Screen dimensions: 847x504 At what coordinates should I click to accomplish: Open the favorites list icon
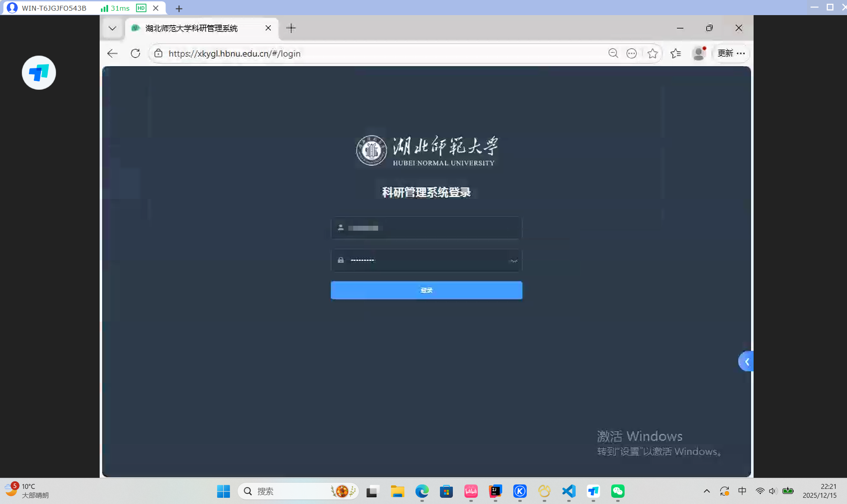tap(676, 53)
